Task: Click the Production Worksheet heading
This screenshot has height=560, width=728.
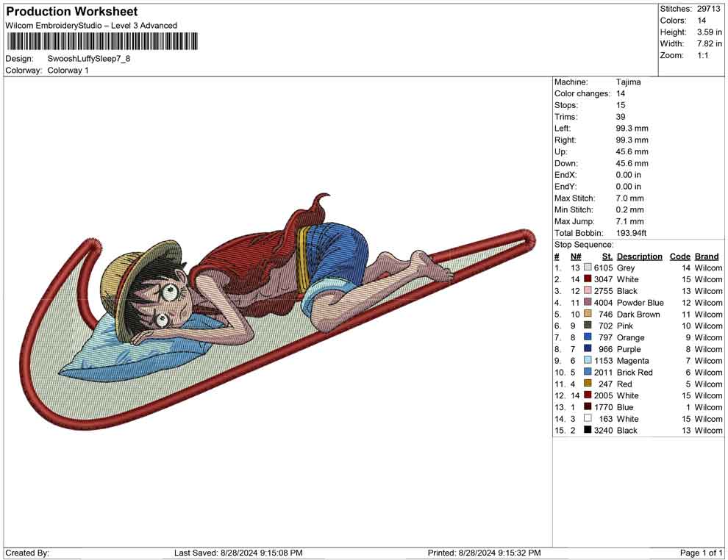Action: [72, 12]
